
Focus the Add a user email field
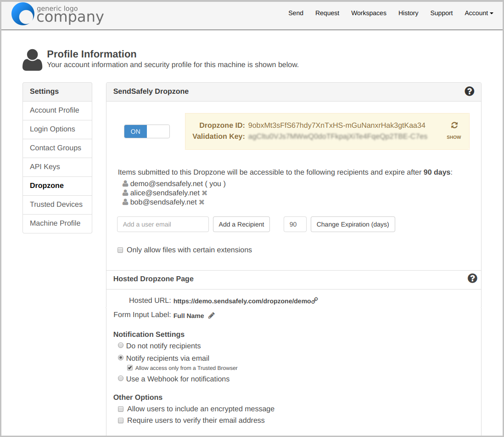click(x=163, y=224)
